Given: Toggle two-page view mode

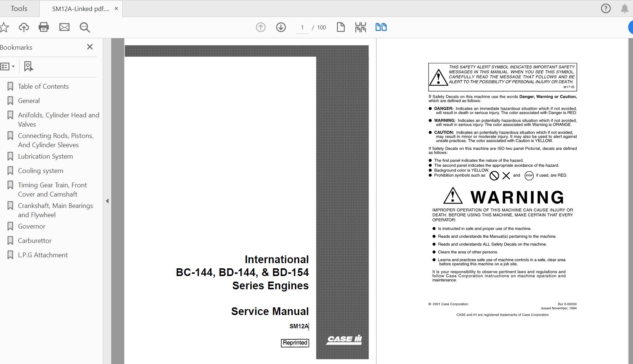Looking at the screenshot, I should click(381, 27).
